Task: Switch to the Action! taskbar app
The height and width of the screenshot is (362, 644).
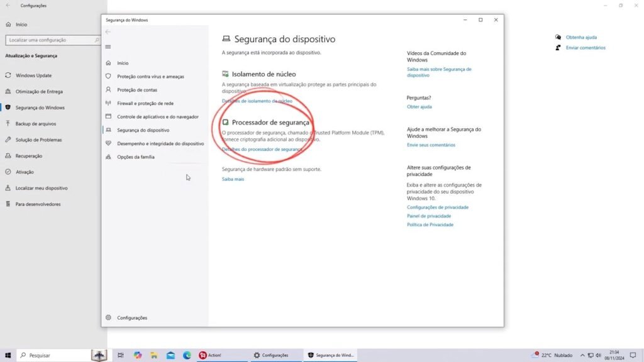Action: click(x=222, y=356)
